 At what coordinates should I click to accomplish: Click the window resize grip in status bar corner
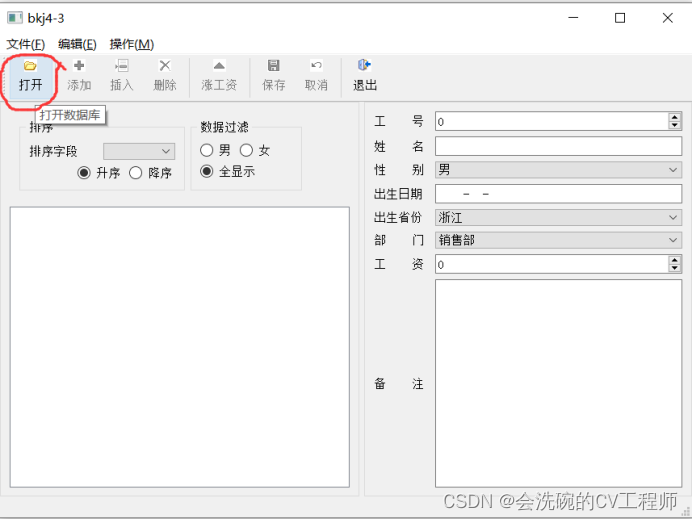(x=686, y=512)
